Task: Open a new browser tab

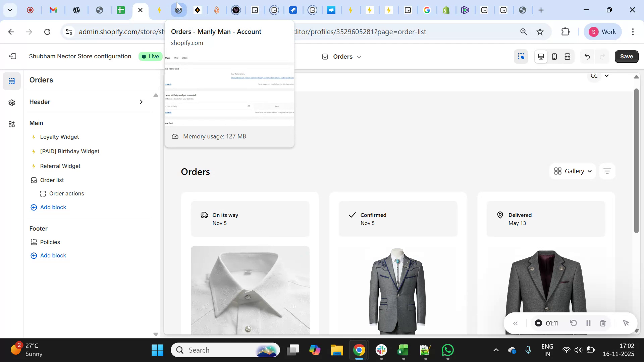Action: (x=541, y=10)
